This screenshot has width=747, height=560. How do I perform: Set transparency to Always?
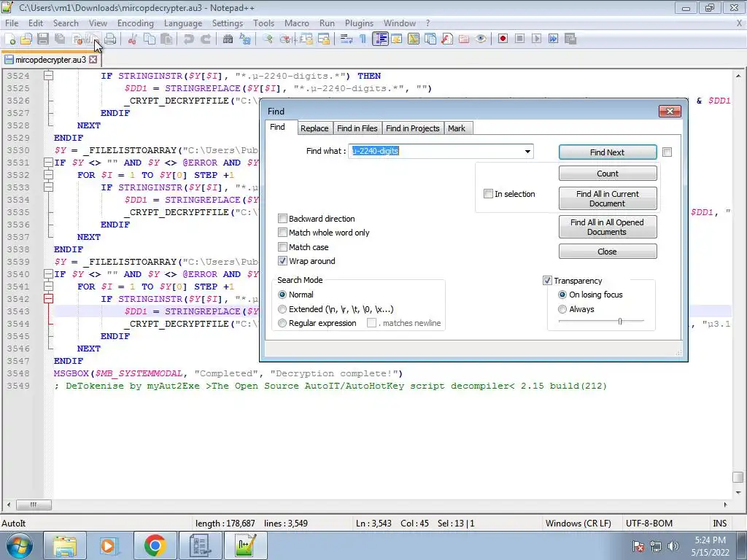[562, 309]
